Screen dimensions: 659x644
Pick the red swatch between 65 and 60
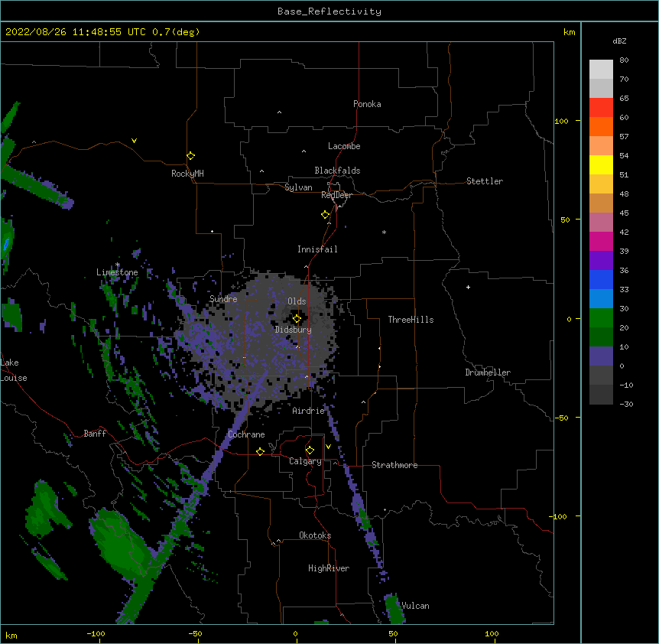[601, 107]
